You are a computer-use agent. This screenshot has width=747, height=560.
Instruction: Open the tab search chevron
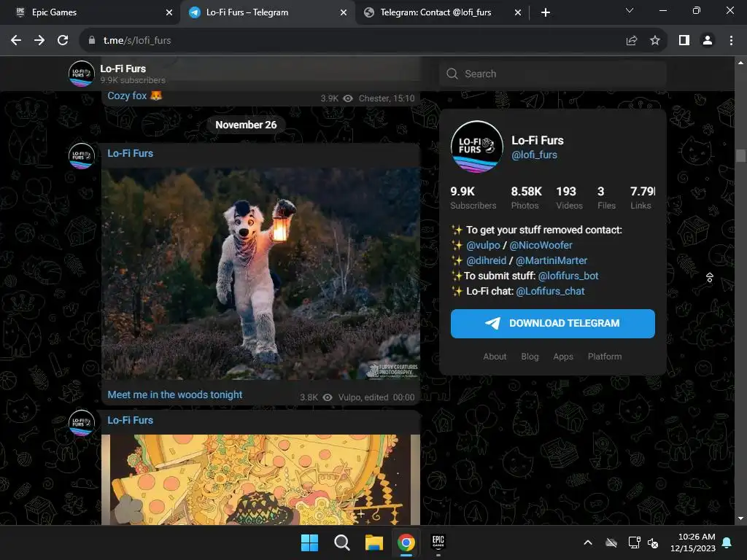(x=630, y=10)
